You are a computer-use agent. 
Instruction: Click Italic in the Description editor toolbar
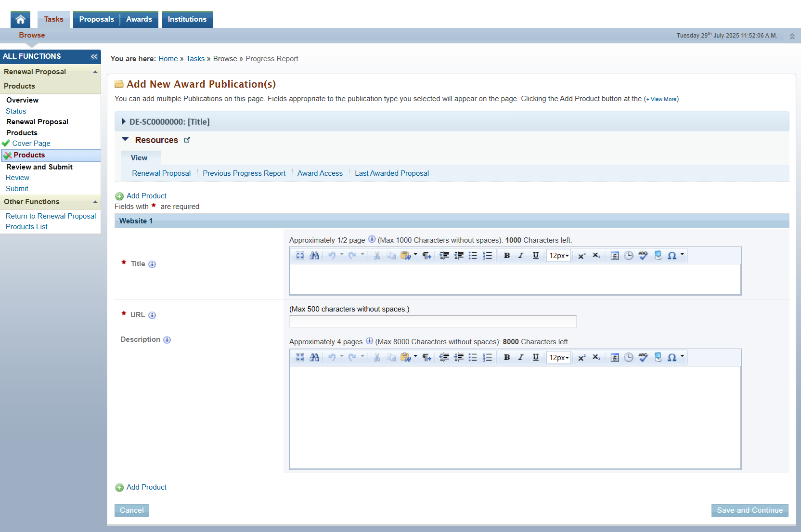521,358
